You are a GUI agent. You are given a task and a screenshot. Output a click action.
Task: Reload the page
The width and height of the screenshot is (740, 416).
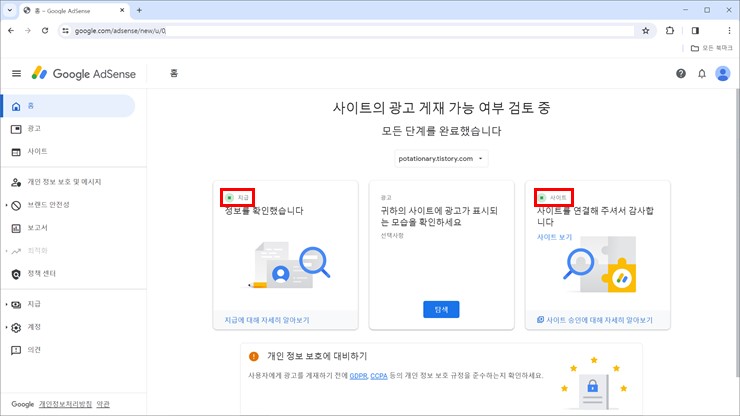click(x=45, y=31)
